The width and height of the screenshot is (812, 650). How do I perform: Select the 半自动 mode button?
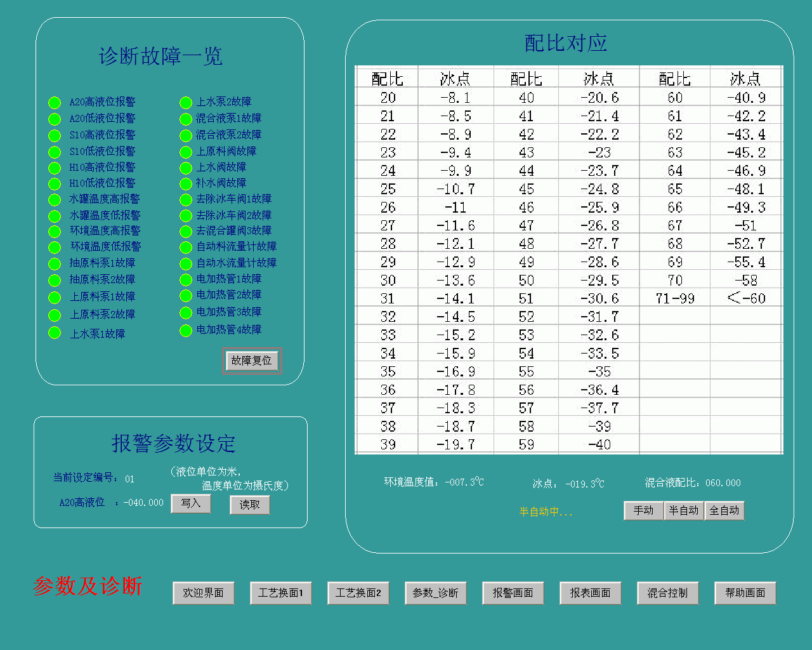(x=683, y=510)
